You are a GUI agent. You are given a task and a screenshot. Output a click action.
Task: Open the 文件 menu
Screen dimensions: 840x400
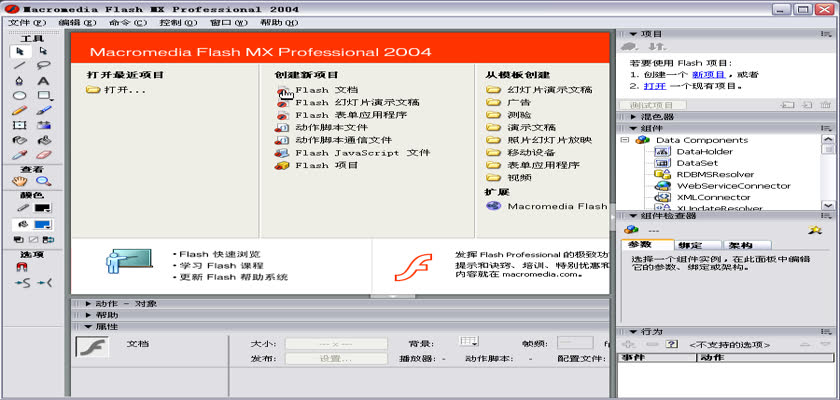point(28,22)
